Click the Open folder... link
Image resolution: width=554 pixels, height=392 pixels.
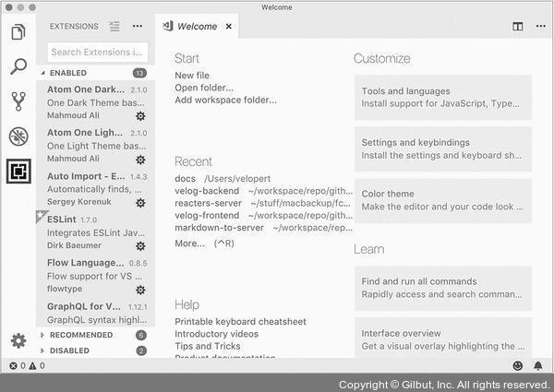(x=204, y=88)
